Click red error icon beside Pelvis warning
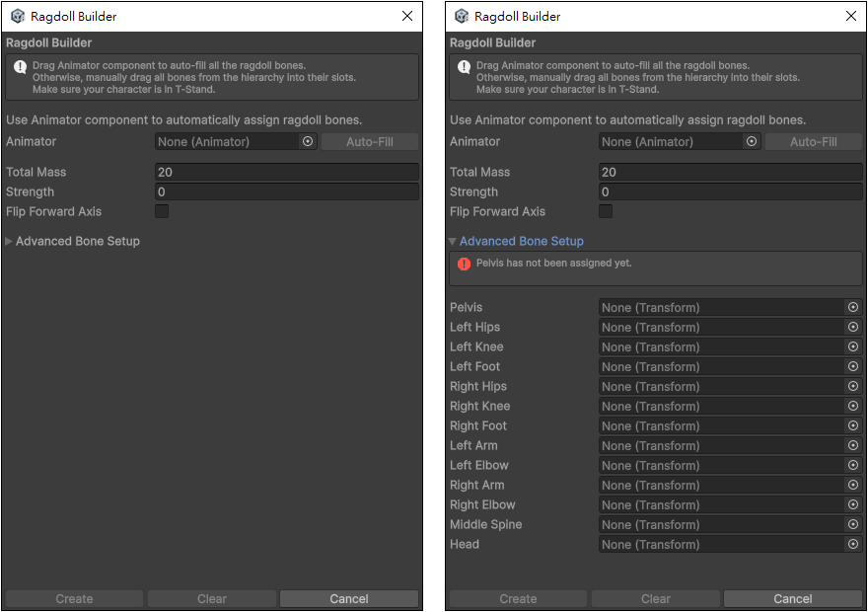 464,264
